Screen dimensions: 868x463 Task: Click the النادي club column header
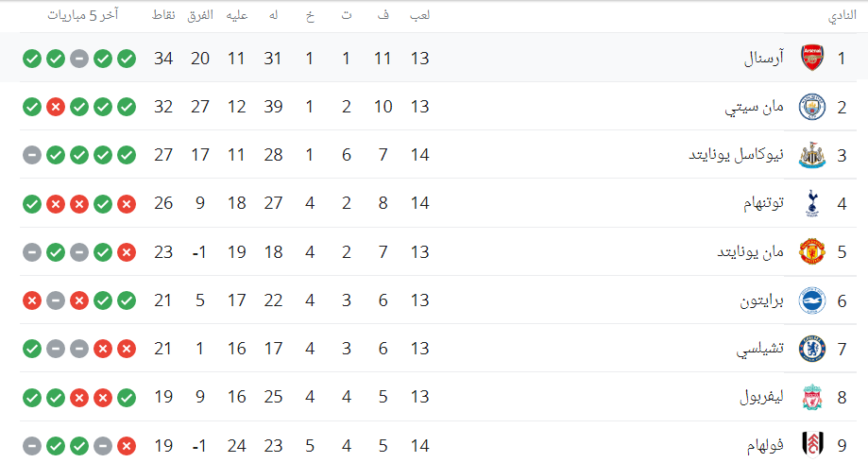click(x=842, y=16)
